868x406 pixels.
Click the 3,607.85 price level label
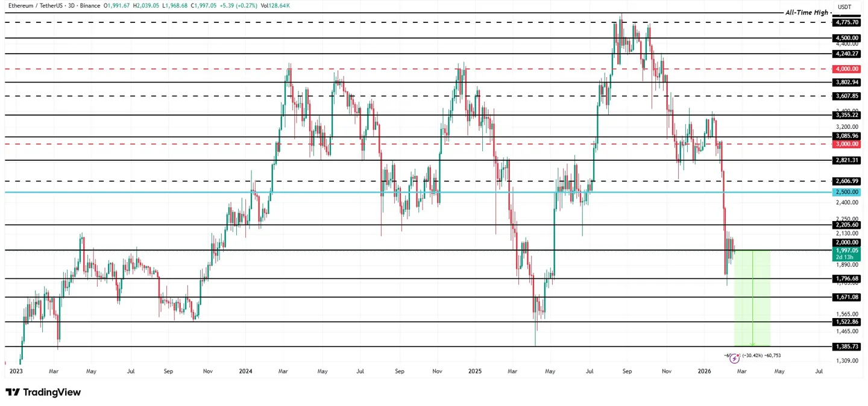tap(847, 96)
